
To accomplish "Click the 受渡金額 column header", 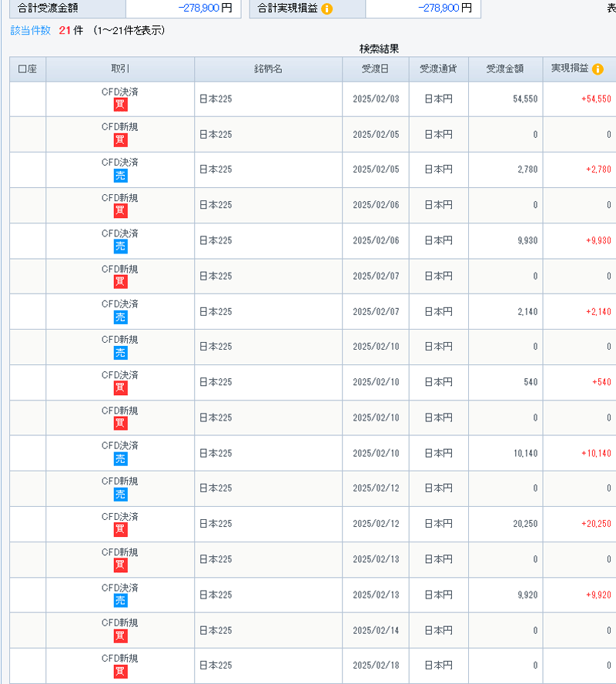I will [x=505, y=69].
